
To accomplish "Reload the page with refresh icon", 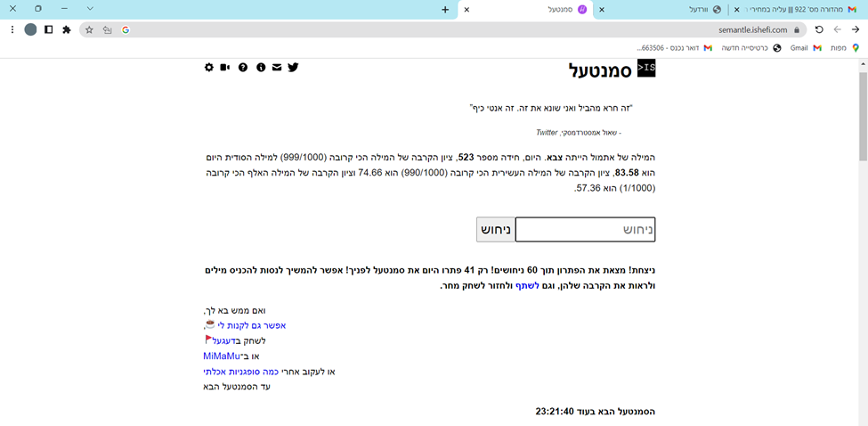I will click(819, 29).
